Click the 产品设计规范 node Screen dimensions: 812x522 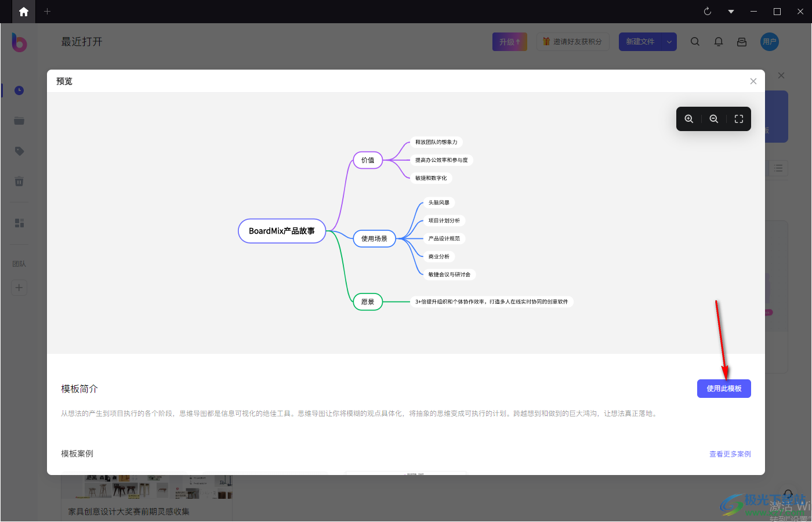pos(444,238)
